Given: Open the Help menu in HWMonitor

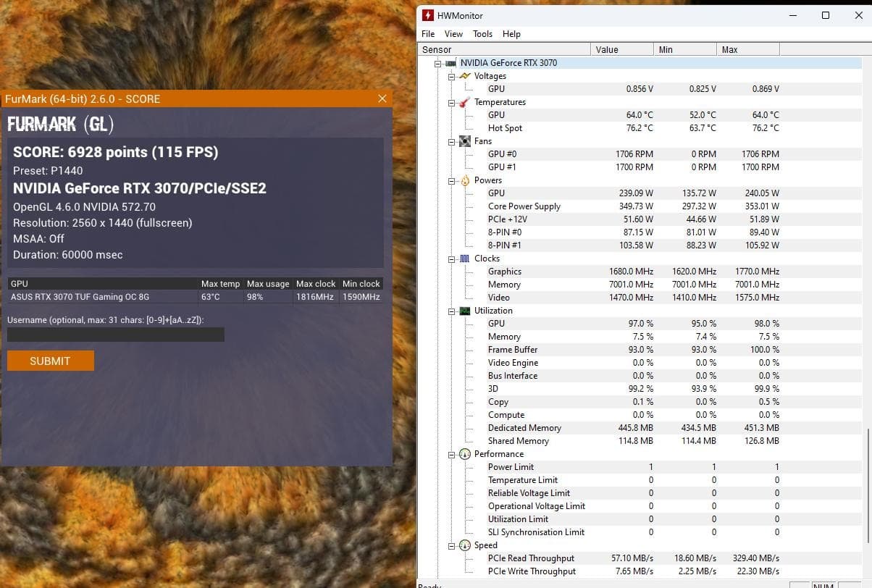Looking at the screenshot, I should point(511,34).
